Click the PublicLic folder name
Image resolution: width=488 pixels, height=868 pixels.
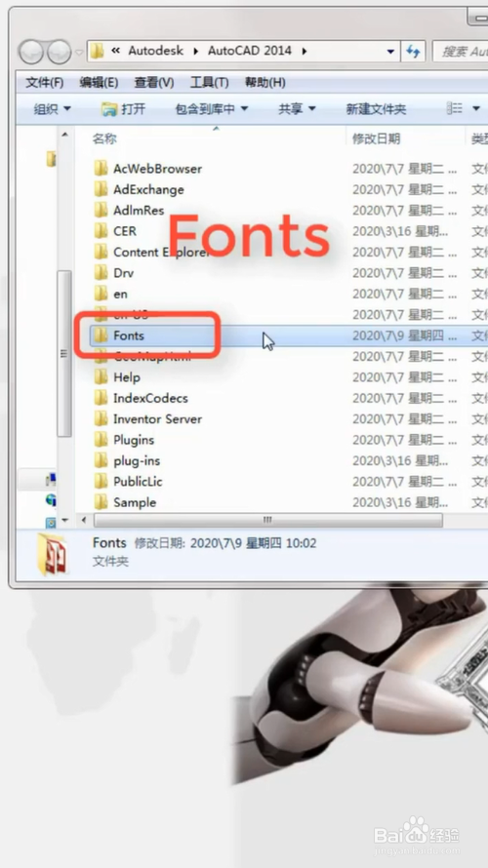coord(138,482)
